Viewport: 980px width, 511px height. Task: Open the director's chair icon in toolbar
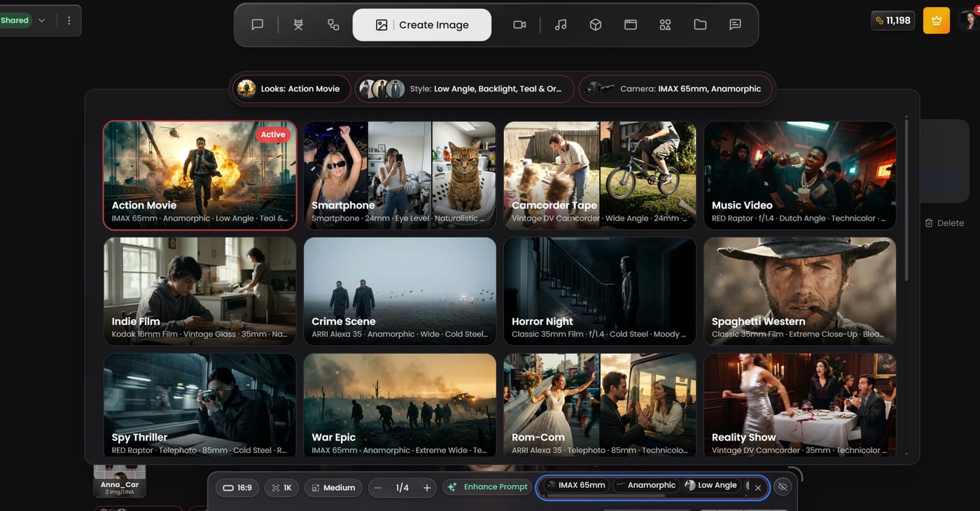298,24
